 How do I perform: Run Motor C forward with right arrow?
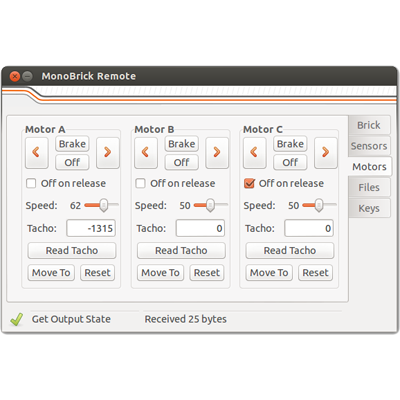coord(326,153)
